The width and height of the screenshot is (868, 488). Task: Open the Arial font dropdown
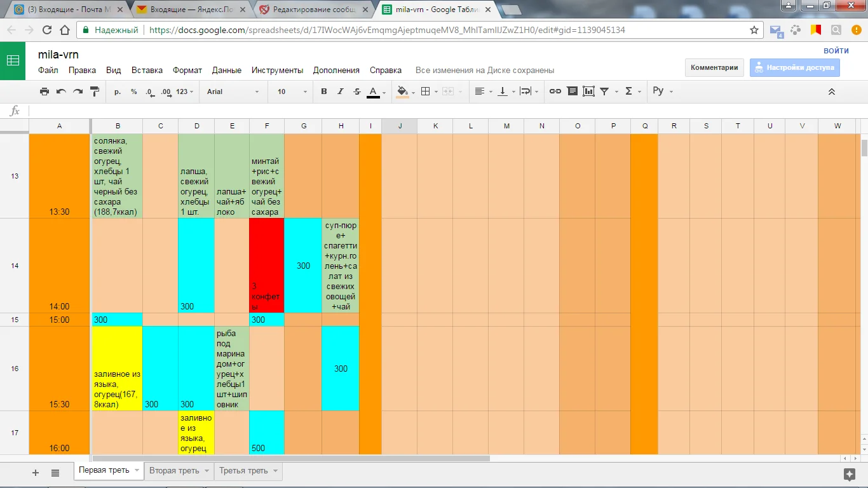click(x=233, y=91)
